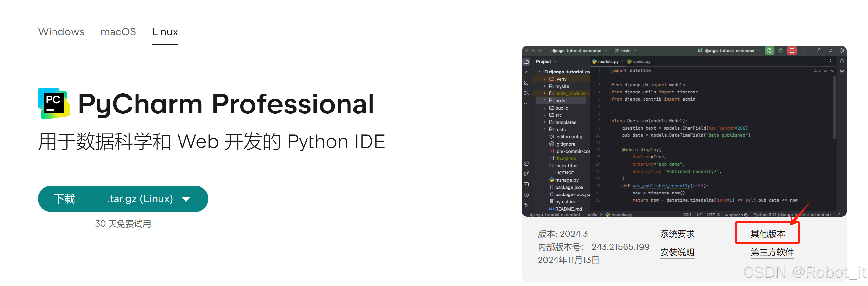Open the Notifications bell icon

click(842, 62)
